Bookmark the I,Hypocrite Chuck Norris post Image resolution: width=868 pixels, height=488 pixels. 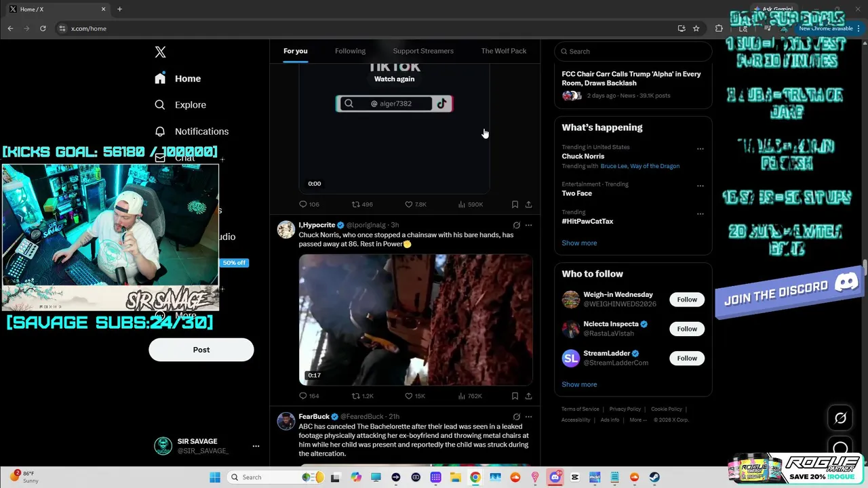(515, 396)
